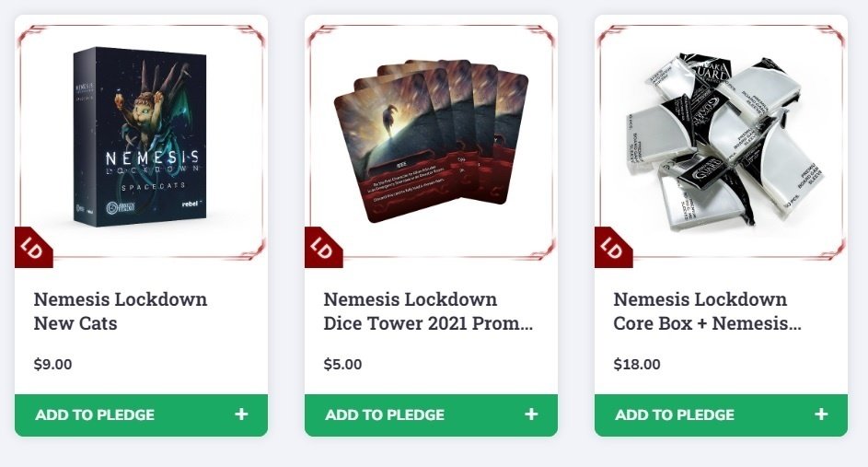Click the LD badge on New Cats image

pyautogui.click(x=29, y=250)
